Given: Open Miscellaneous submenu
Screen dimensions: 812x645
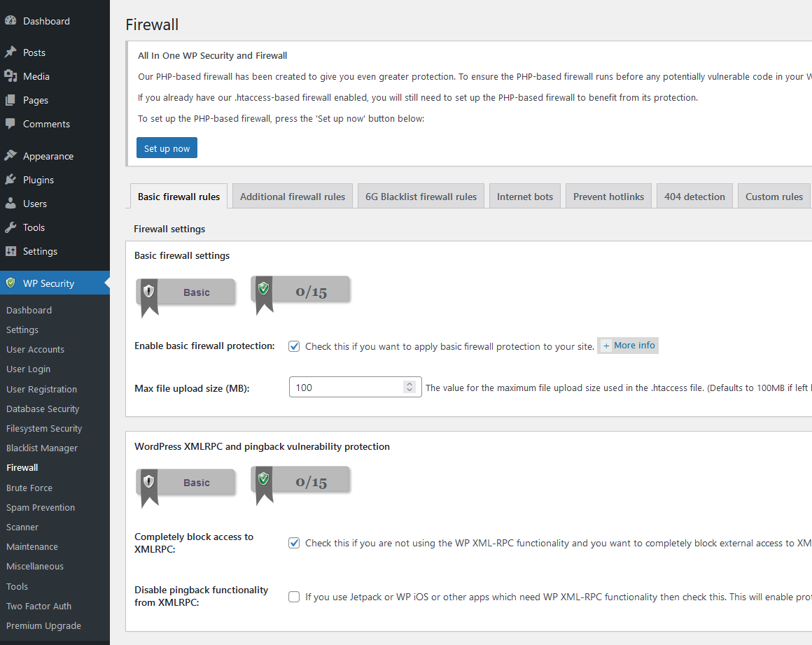Looking at the screenshot, I should pos(35,567).
